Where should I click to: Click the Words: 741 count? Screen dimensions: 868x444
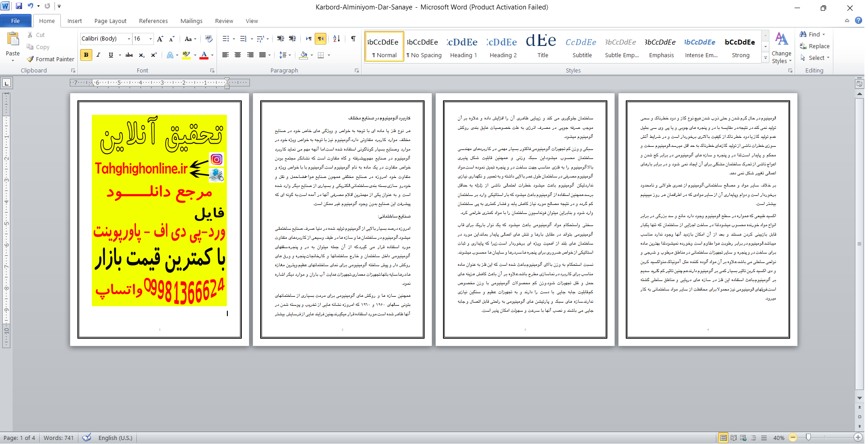(x=59, y=438)
